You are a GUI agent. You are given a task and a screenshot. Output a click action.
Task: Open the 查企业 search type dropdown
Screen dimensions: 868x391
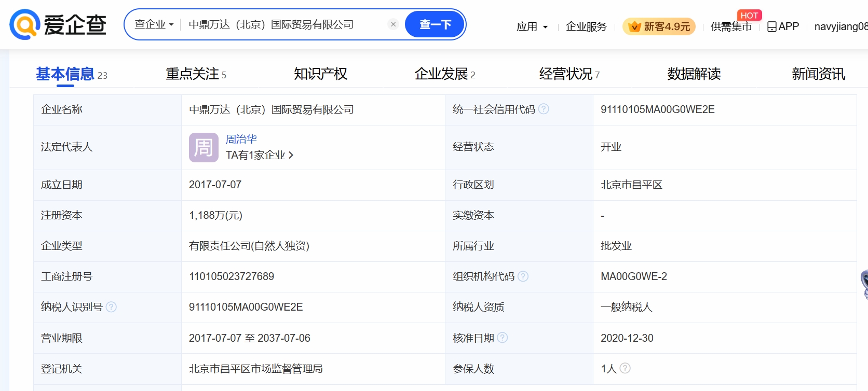154,24
